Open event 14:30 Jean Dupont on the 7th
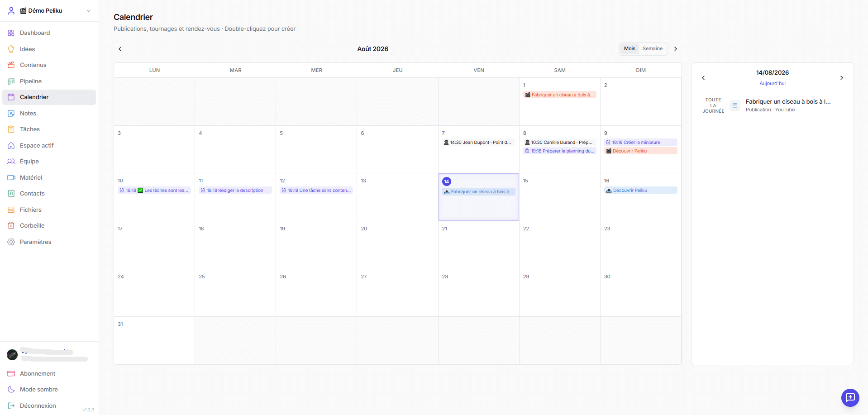Viewport: 868px width, 415px height. tap(478, 143)
